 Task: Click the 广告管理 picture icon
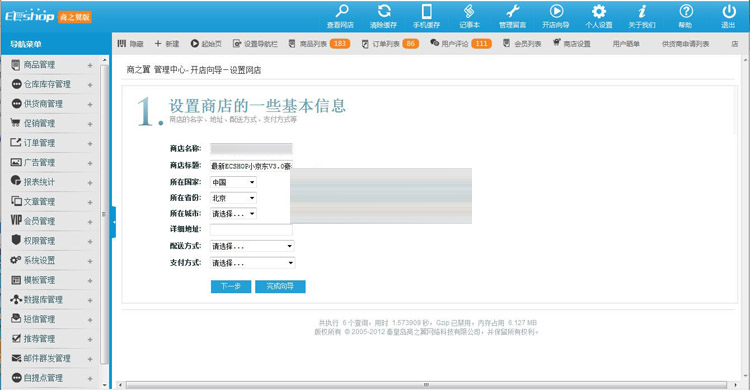[16, 162]
